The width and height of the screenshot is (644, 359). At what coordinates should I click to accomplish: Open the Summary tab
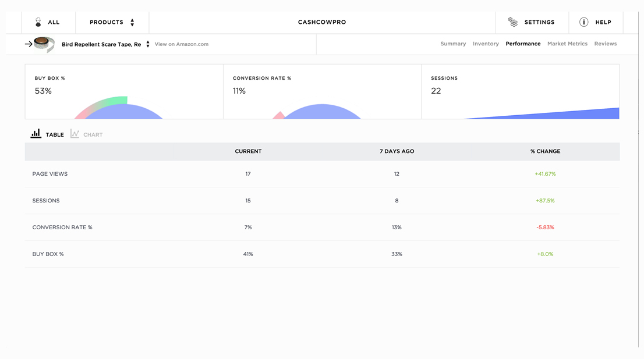[453, 44]
